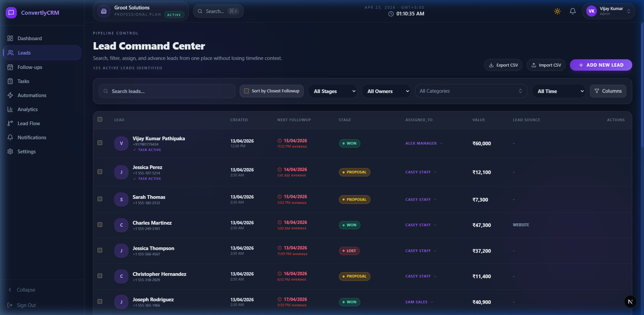Open the Tasks sidebar item
The image size is (644, 315).
pyautogui.click(x=23, y=81)
